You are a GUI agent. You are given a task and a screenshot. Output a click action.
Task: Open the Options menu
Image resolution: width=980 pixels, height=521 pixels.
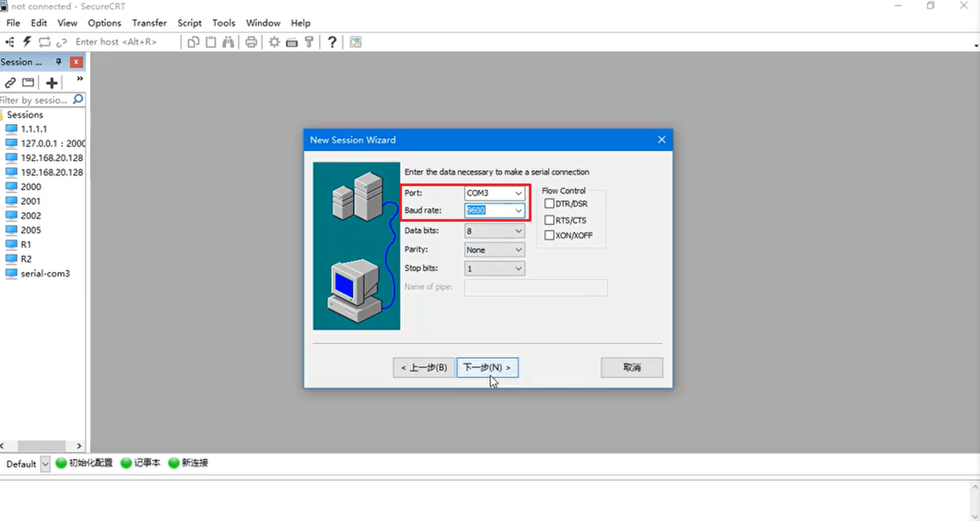[104, 23]
